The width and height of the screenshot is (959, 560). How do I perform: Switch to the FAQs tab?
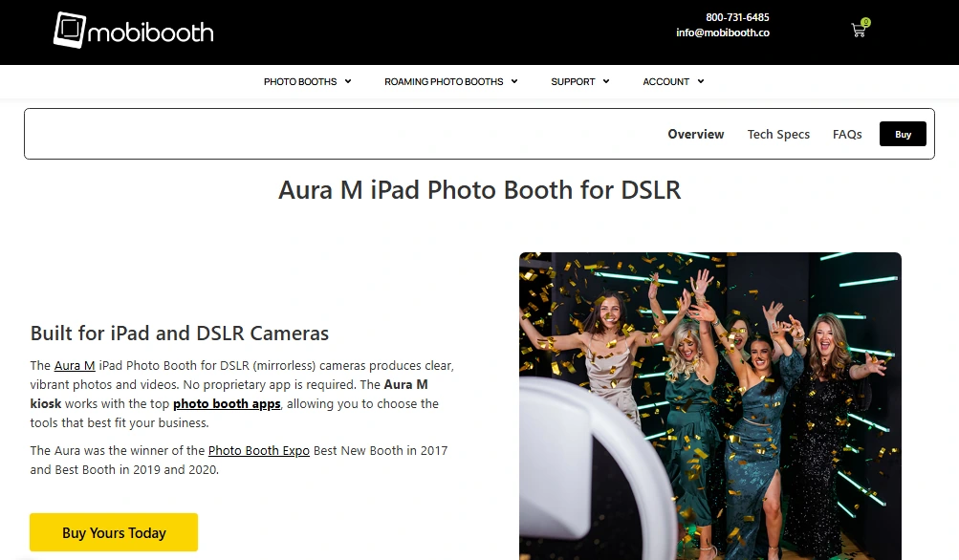point(847,134)
